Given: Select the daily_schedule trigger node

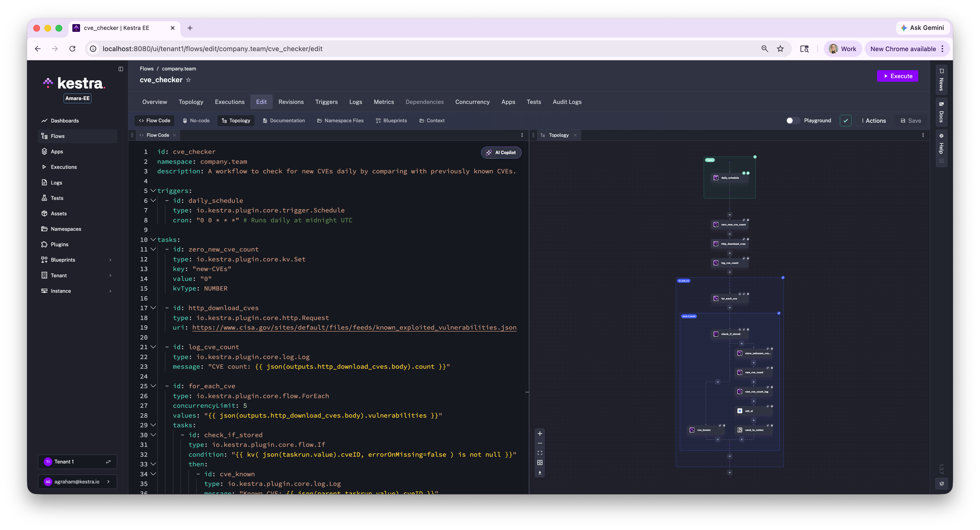Looking at the screenshot, I should (730, 178).
